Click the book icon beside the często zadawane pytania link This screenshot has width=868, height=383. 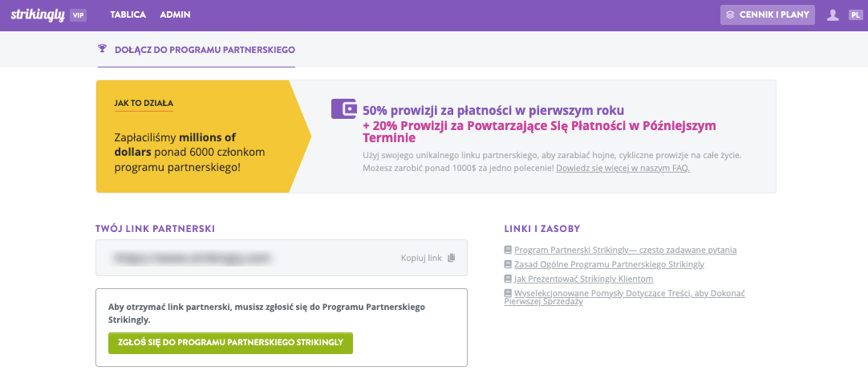pyautogui.click(x=508, y=251)
